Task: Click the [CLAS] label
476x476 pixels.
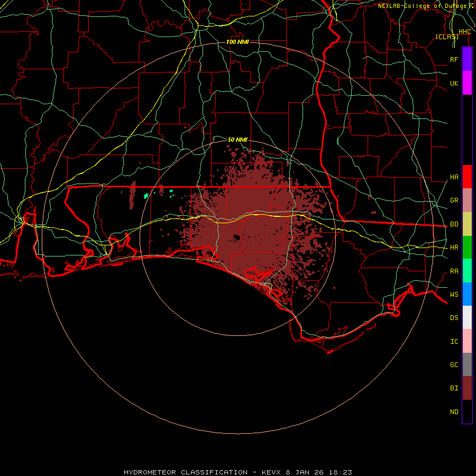Action: click(x=447, y=36)
